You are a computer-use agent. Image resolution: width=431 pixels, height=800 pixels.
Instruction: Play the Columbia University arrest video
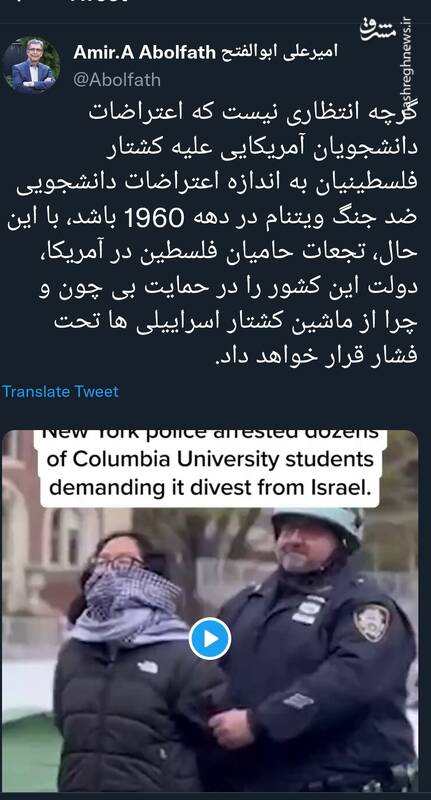[210, 638]
